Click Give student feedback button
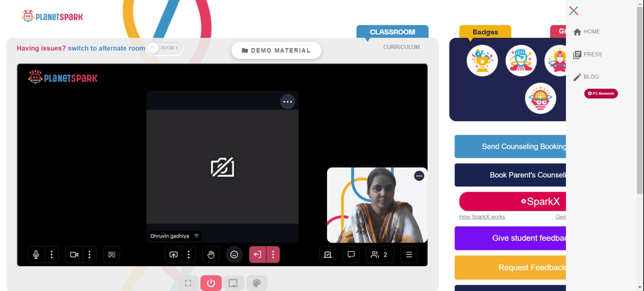The height and width of the screenshot is (291, 644). tap(510, 238)
